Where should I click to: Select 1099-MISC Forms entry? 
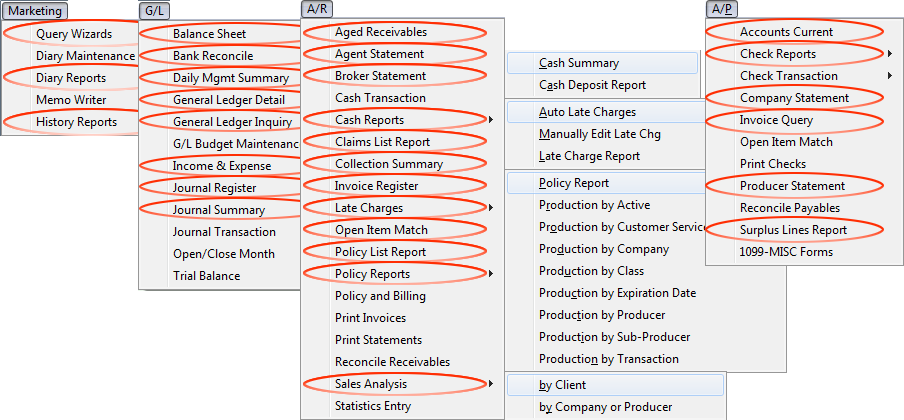(786, 252)
